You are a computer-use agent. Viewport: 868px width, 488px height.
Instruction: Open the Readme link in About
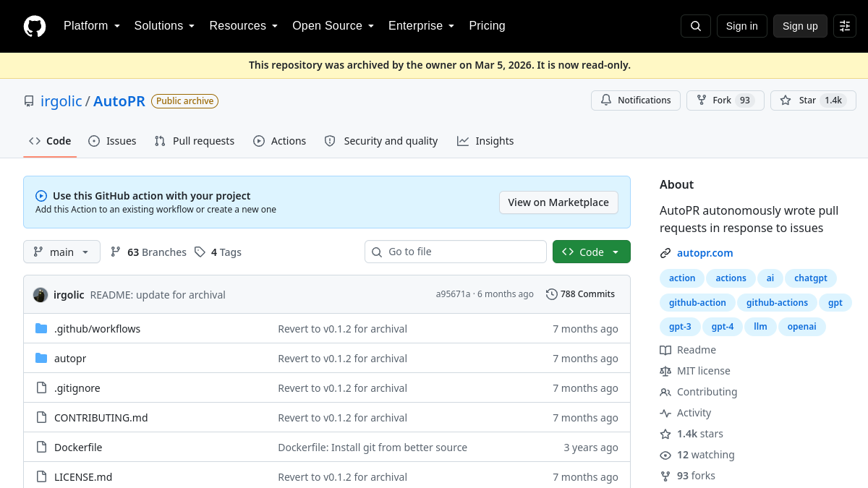click(688, 350)
